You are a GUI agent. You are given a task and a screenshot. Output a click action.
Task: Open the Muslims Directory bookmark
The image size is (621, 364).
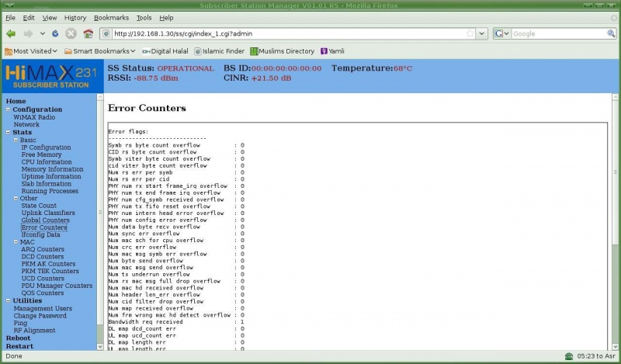pyautogui.click(x=282, y=51)
